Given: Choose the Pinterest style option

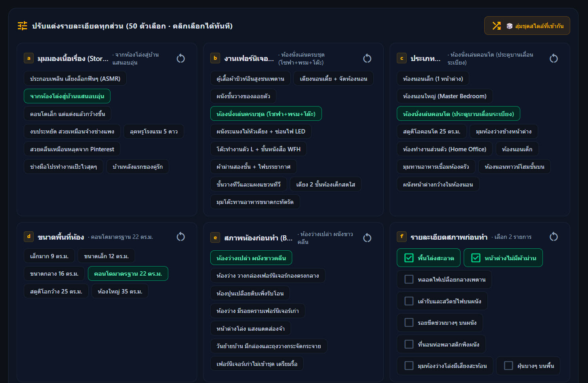Looking at the screenshot, I should (72, 149).
